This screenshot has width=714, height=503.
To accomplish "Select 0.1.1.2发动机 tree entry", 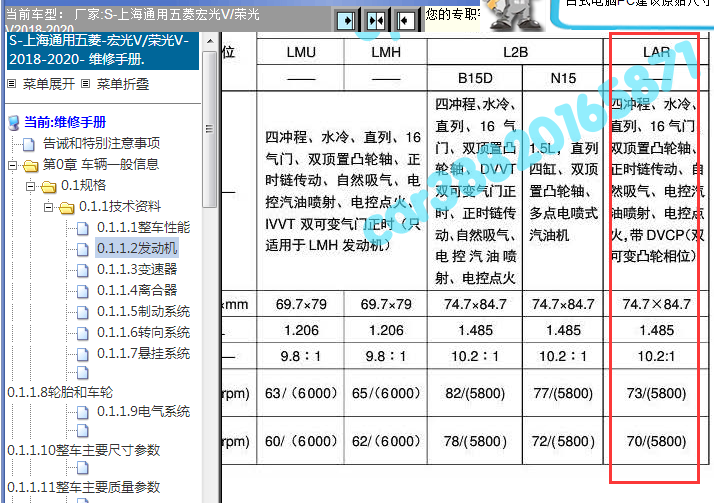I will [137, 248].
